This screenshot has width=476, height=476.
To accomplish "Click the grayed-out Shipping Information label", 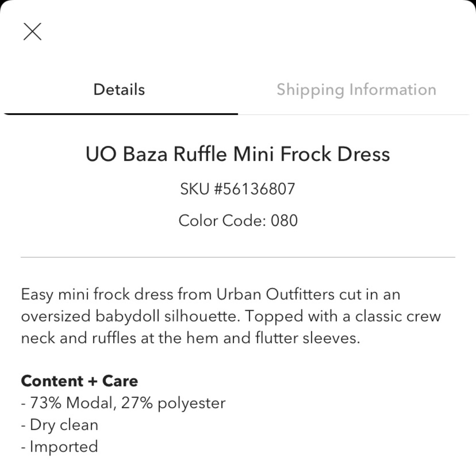I will pyautogui.click(x=357, y=89).
